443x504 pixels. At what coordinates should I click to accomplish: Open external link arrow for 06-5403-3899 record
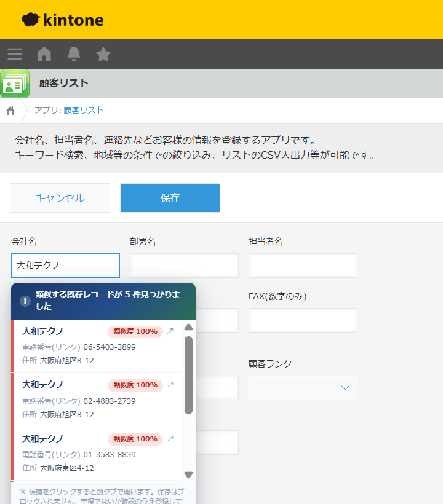click(x=170, y=331)
